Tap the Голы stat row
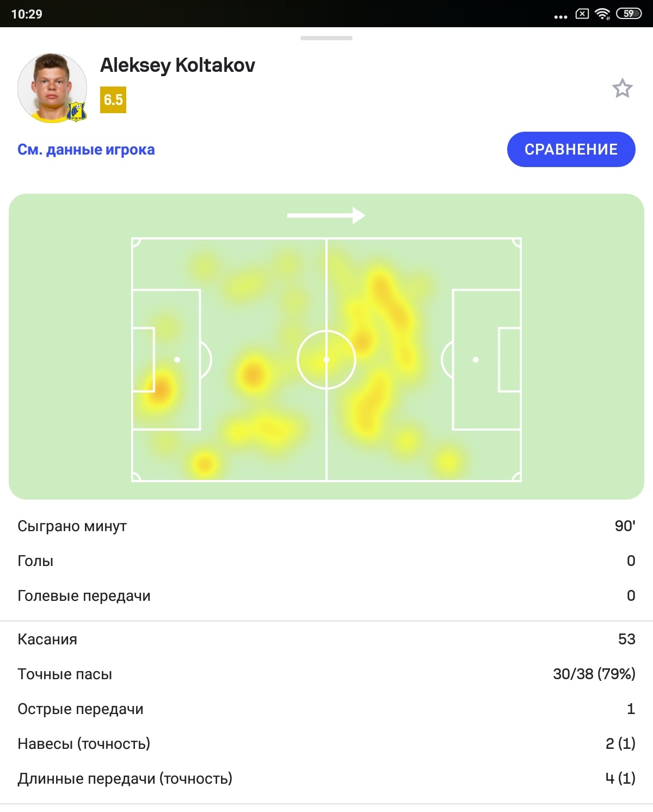653x812 pixels. pos(326,561)
